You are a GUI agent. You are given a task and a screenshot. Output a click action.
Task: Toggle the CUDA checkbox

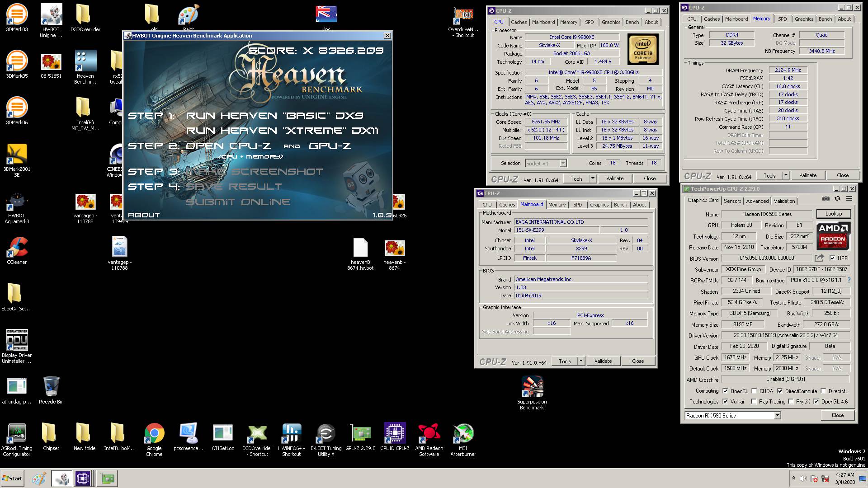(x=754, y=391)
